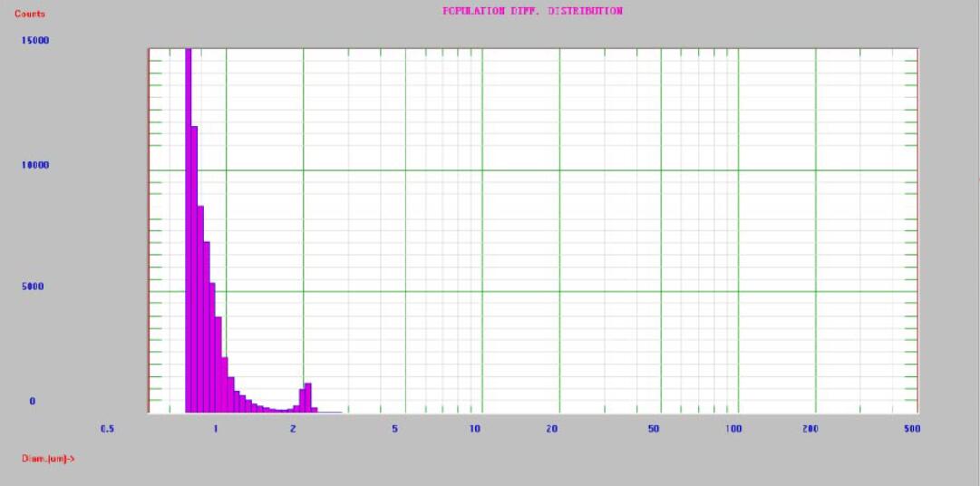Click the 0.5 x-axis label

(x=108, y=428)
